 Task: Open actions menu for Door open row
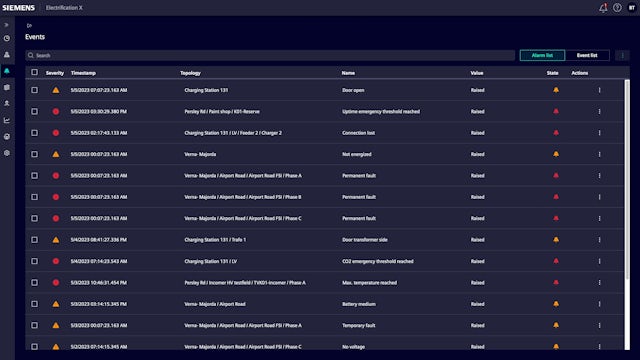click(599, 90)
